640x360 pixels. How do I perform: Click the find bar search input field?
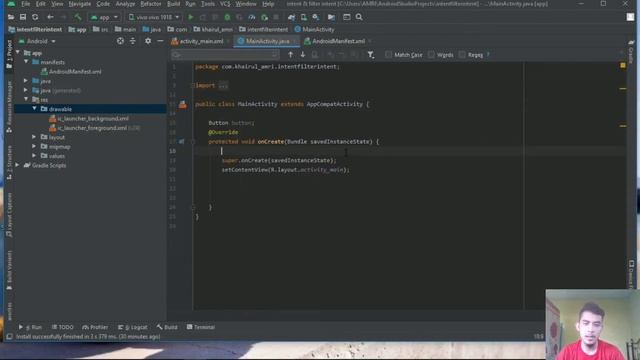tap(224, 55)
